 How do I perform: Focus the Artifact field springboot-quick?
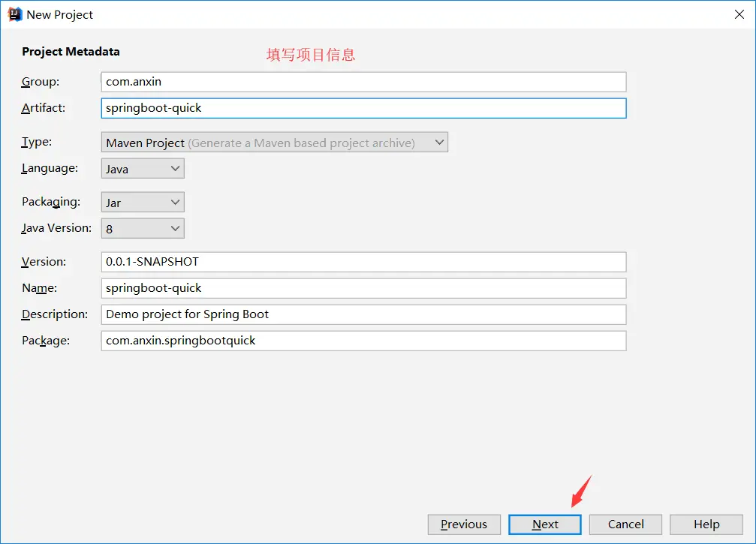pyautogui.click(x=363, y=108)
